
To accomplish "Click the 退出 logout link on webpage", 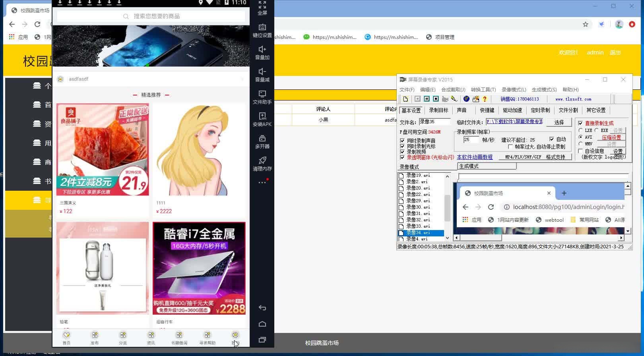I will coord(615,52).
